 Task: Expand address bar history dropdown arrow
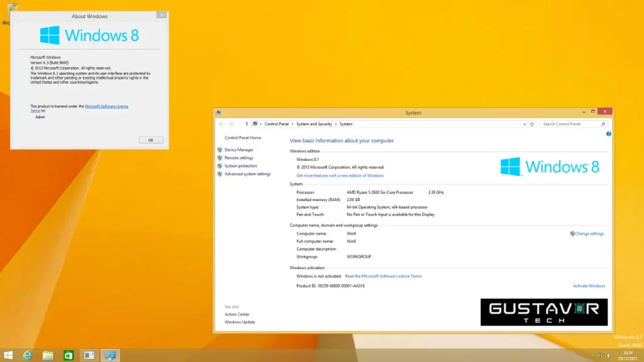click(525, 124)
